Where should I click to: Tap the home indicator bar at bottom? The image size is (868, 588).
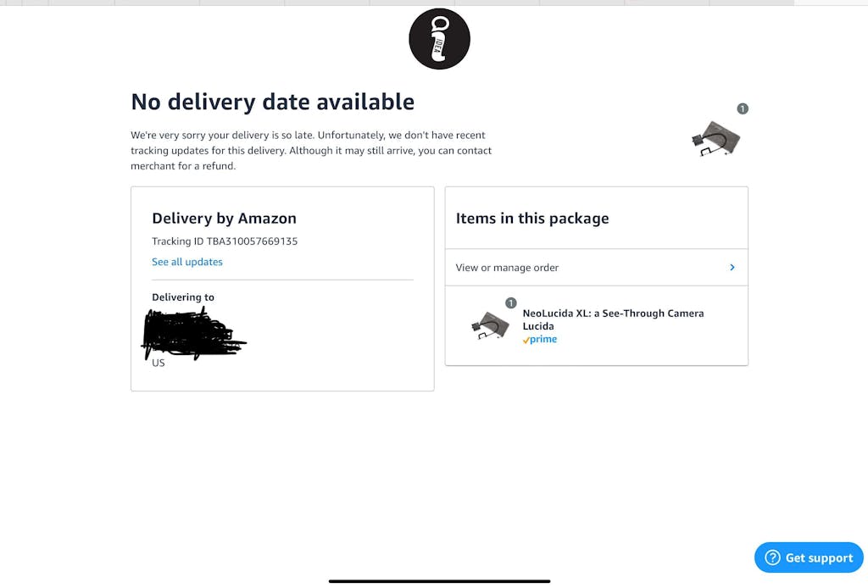[439, 581]
